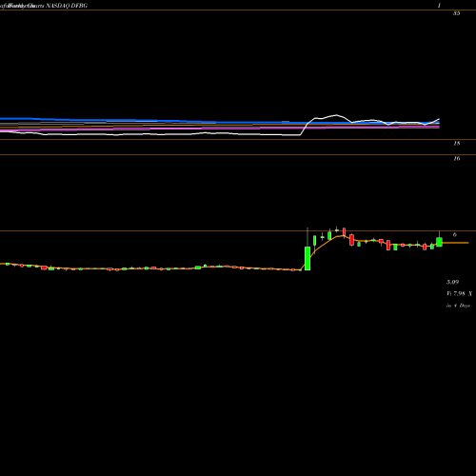Click the large green breakout candlestick
476x476 pixels.
[x=307, y=258]
